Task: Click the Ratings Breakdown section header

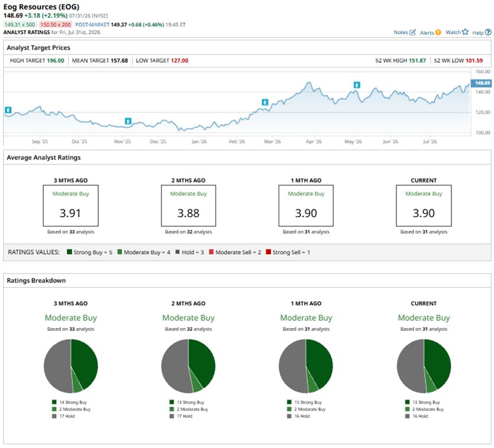Action: [x=36, y=281]
